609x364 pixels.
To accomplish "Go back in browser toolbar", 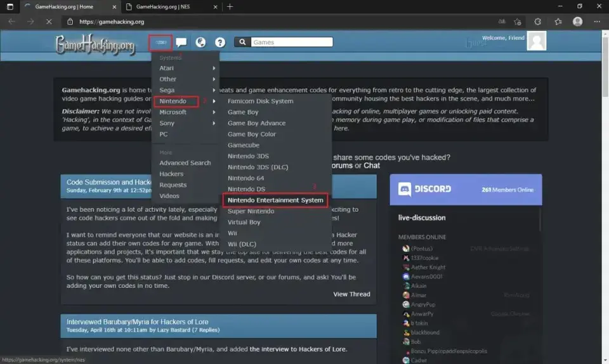I will click(x=11, y=22).
